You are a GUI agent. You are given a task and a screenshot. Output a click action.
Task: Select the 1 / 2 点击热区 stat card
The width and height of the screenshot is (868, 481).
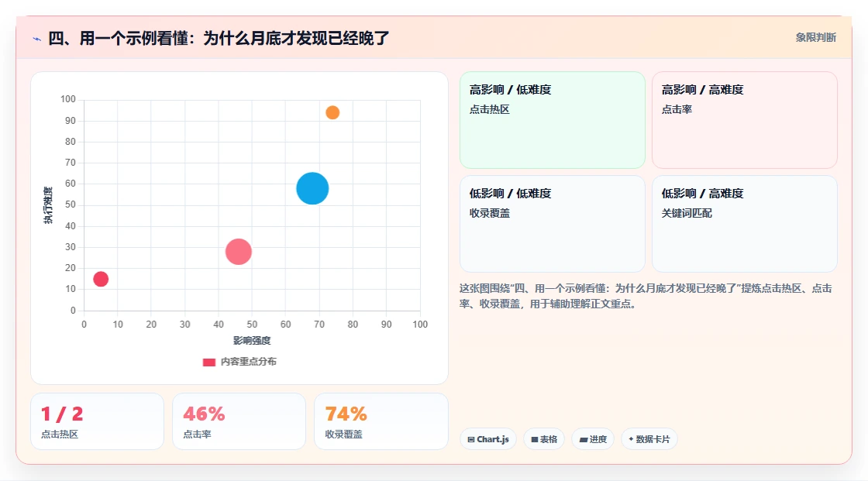(x=98, y=421)
